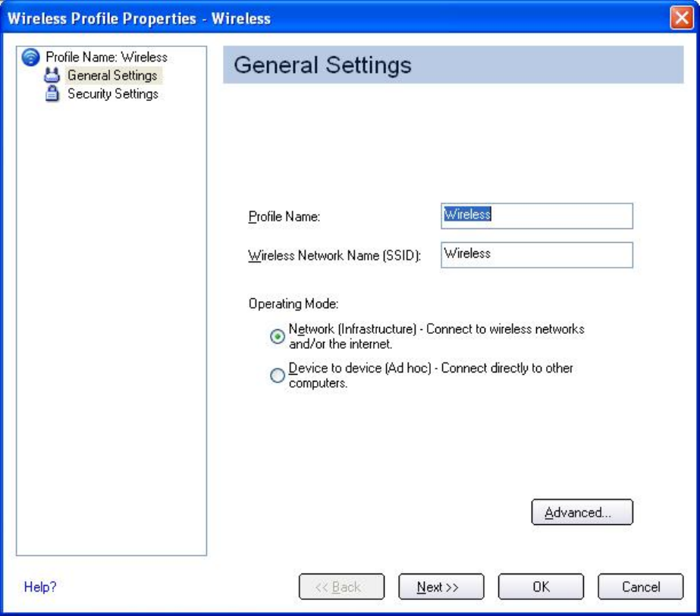This screenshot has height=616, width=700.
Task: Click the General Settings page heading
Action: pos(322,65)
